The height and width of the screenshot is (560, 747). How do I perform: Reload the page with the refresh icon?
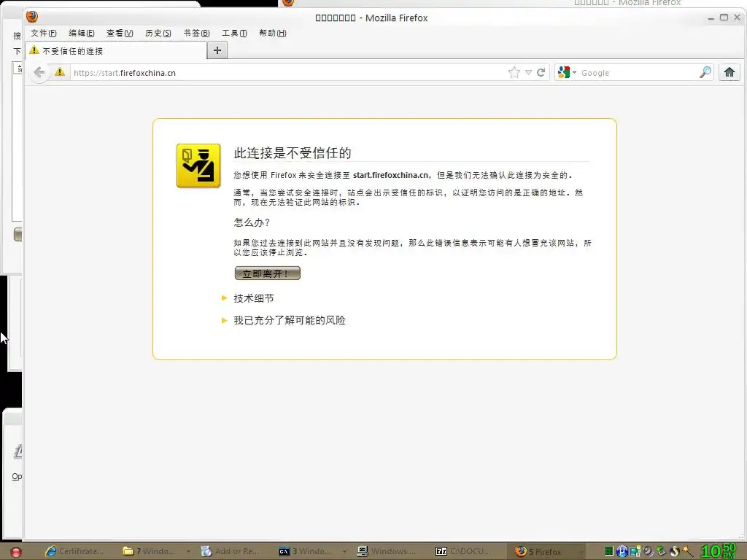(x=541, y=72)
